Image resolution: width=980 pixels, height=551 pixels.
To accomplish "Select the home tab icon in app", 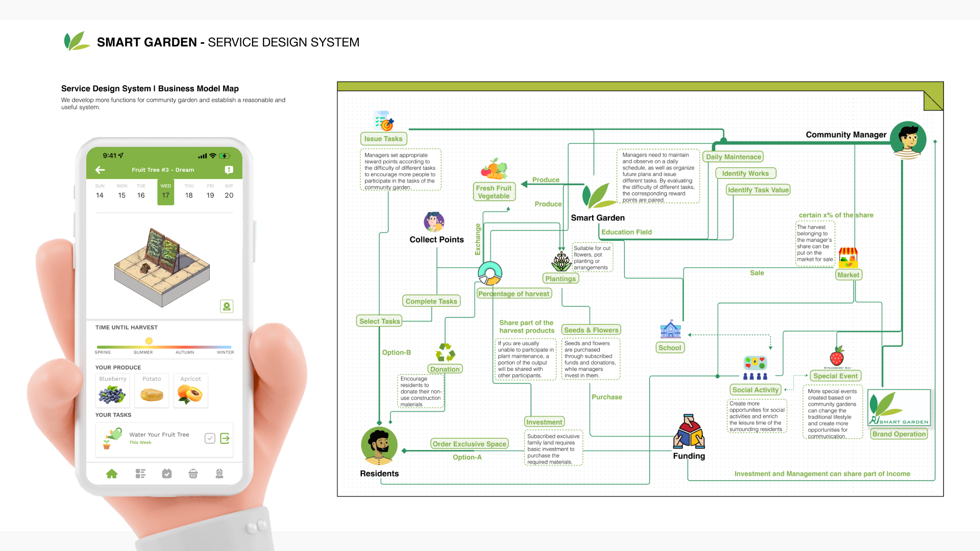I will click(x=112, y=473).
